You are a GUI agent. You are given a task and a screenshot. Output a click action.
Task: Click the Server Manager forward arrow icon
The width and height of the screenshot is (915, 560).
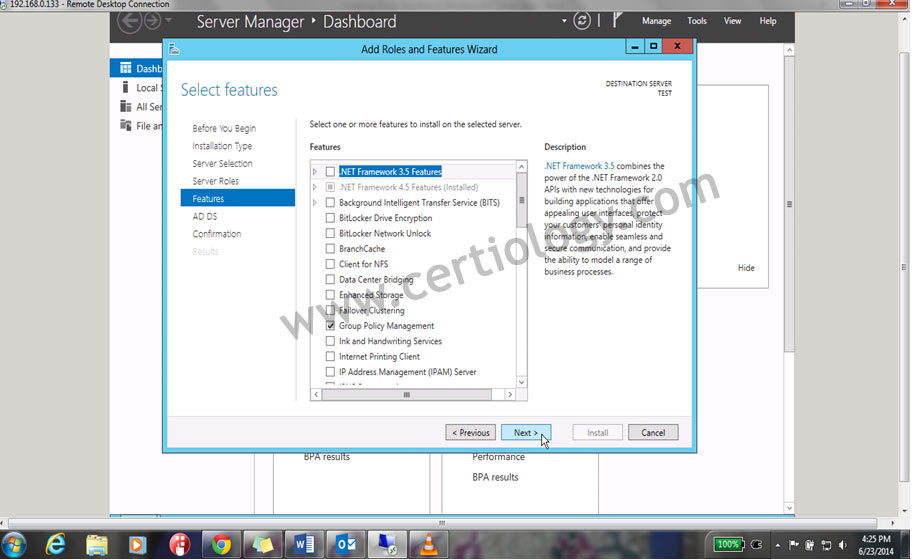pos(152,21)
